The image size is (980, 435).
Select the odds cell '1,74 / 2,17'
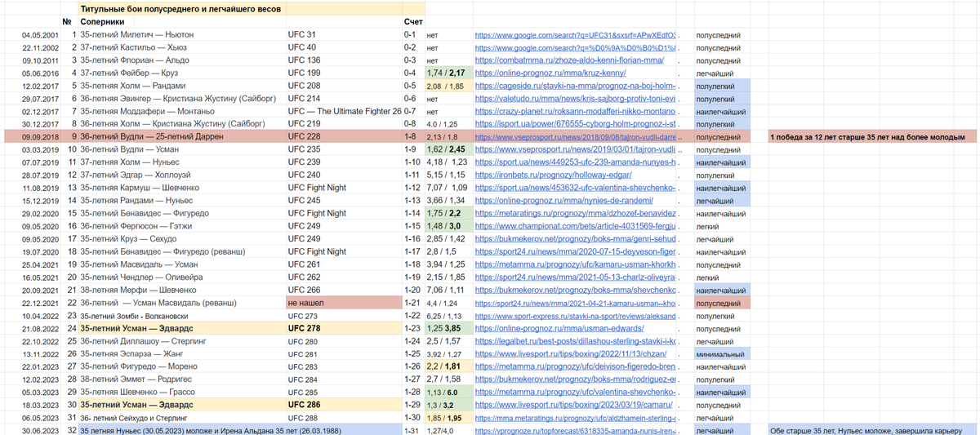[x=449, y=73]
